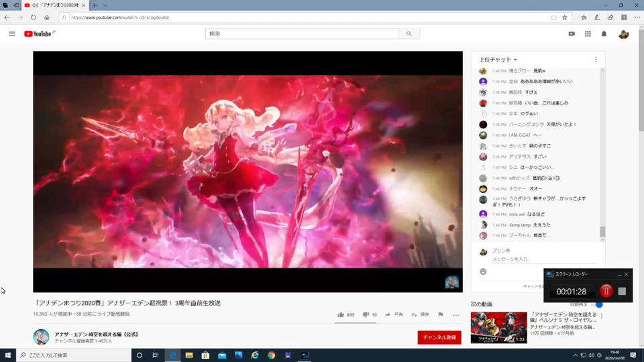Open more actions ellipsis below video
644x362 pixels.
tap(456, 315)
